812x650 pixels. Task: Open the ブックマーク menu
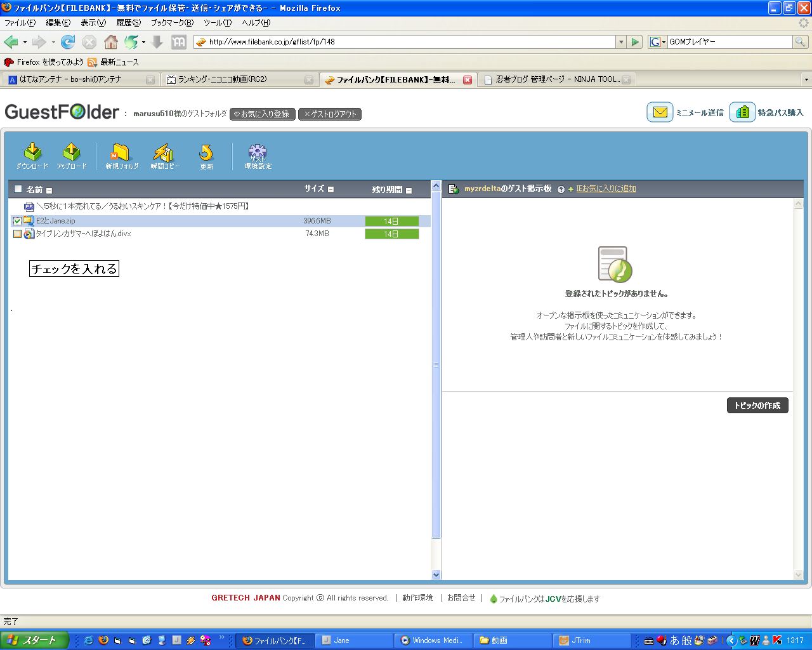(x=172, y=22)
